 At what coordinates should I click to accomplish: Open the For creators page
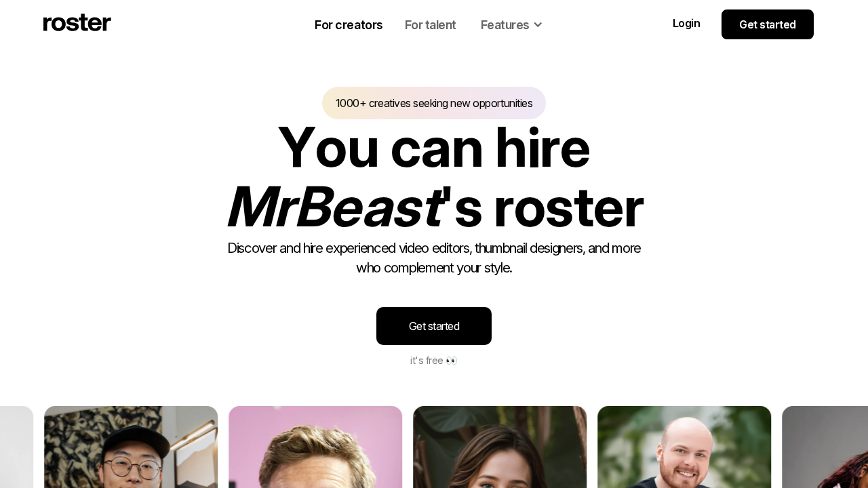point(349,25)
